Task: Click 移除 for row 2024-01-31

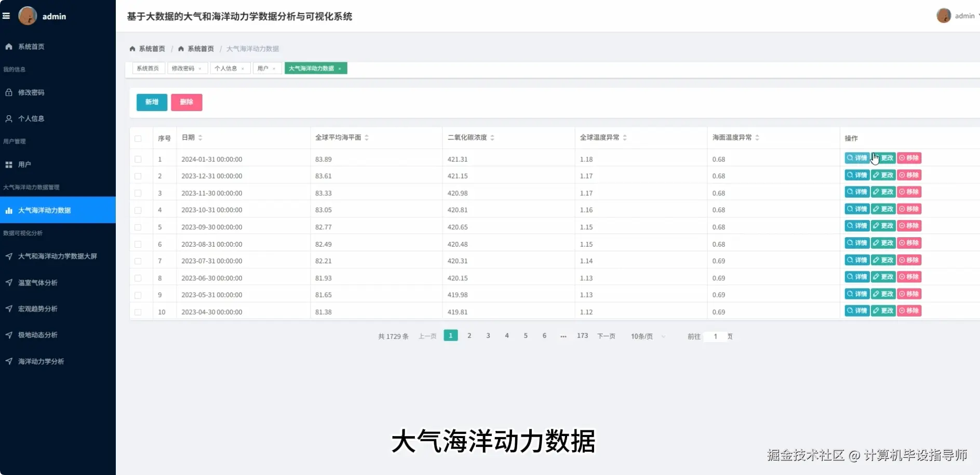Action: pyautogui.click(x=909, y=158)
